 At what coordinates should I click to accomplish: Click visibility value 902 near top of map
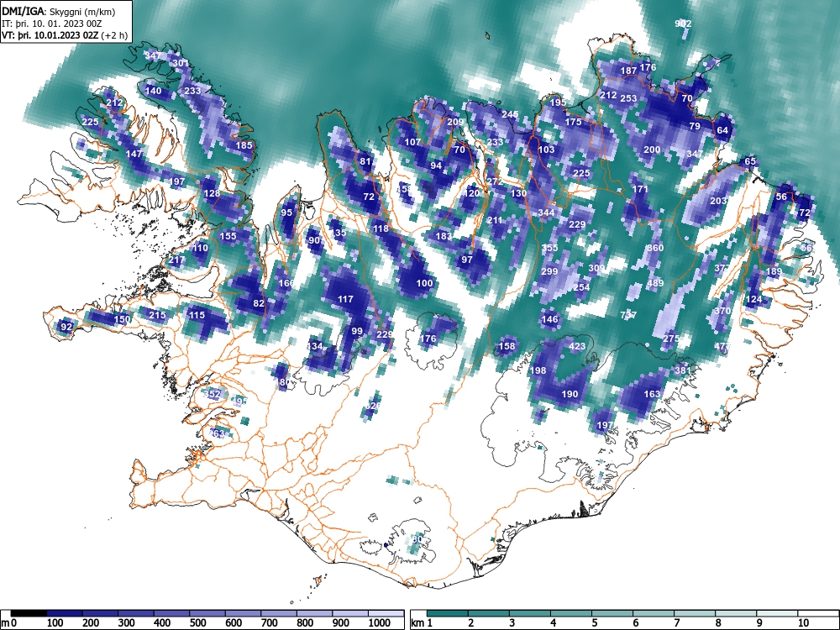[x=683, y=24]
